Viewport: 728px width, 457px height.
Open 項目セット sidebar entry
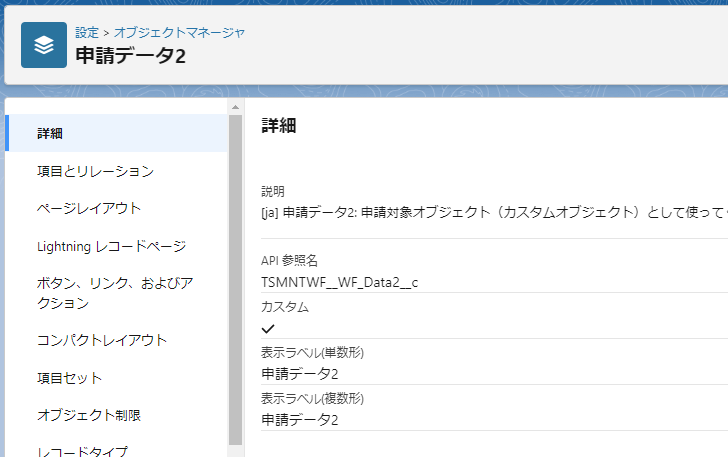[x=69, y=378]
